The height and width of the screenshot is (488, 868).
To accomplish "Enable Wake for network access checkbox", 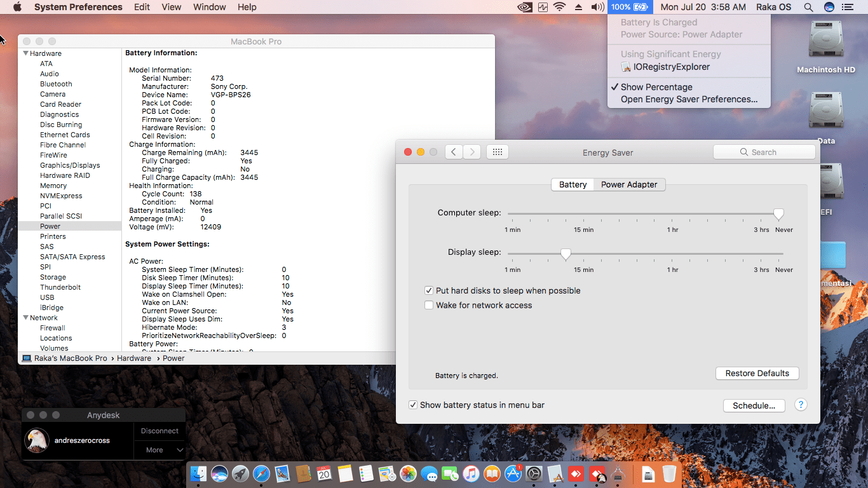I will [x=429, y=305].
